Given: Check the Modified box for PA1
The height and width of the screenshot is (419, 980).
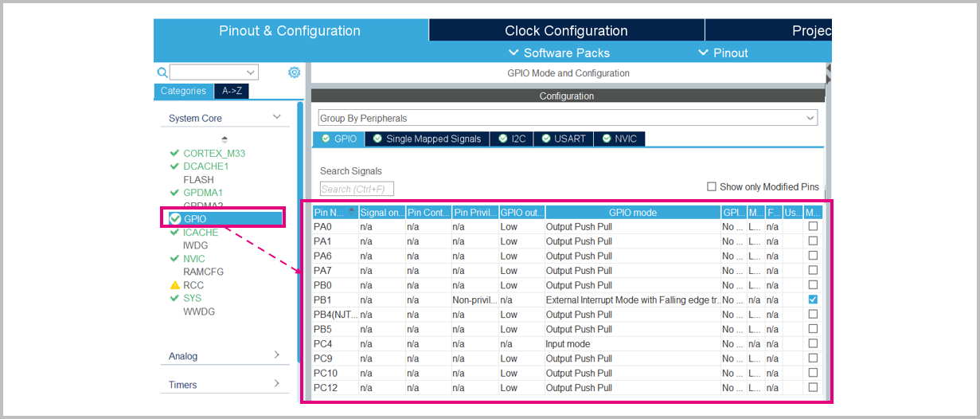Looking at the screenshot, I should tap(813, 241).
